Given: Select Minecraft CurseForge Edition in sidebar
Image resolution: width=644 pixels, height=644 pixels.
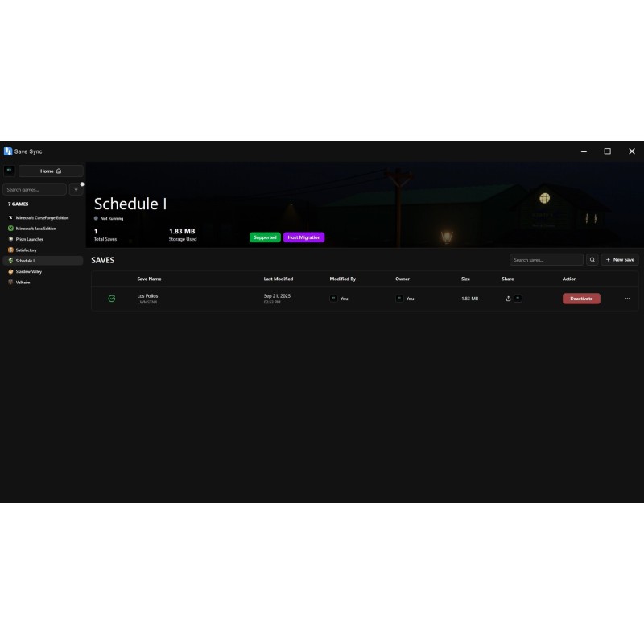Looking at the screenshot, I should tap(42, 217).
